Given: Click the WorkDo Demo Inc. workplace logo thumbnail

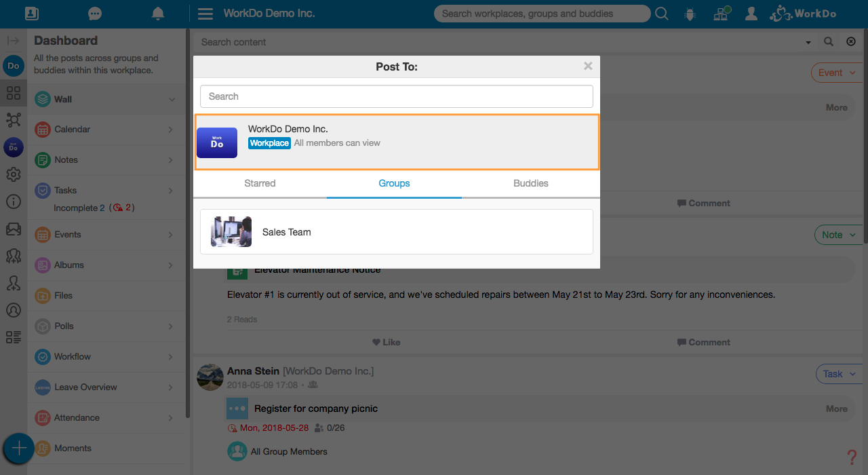Looking at the screenshot, I should (x=217, y=142).
